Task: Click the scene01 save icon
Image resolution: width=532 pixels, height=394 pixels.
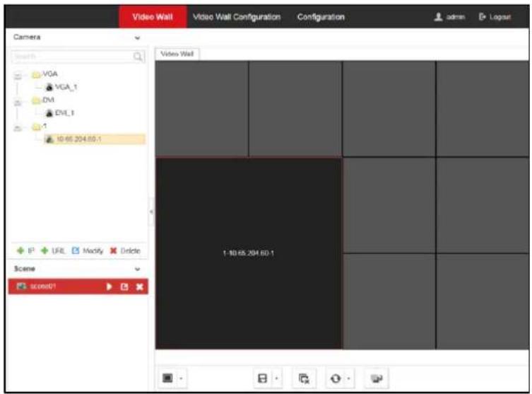Action: click(124, 286)
